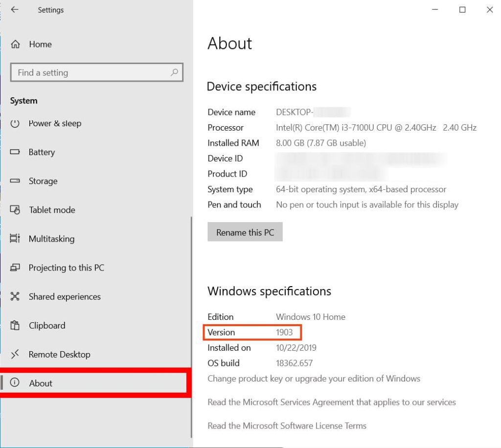Click the Power & sleep icon
The image size is (501, 448).
point(15,123)
